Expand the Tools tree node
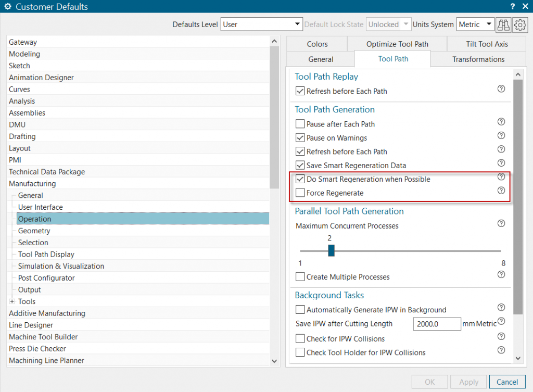533x392 pixels. tap(12, 301)
